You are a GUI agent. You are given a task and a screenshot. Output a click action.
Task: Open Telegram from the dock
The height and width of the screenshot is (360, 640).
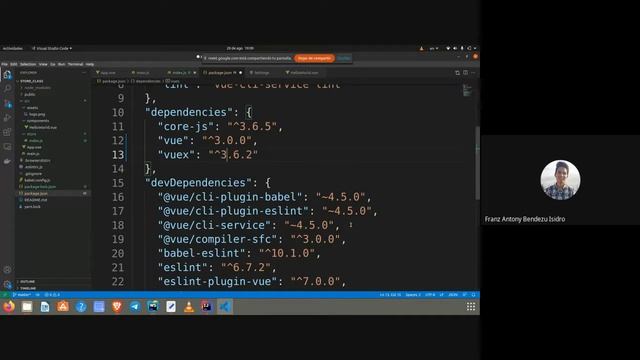(135, 307)
